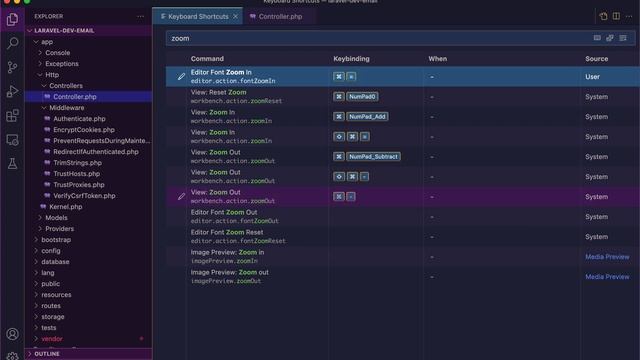Open PreventRequestsDuringMaintenance file
Screen dimensions: 640x360
(102, 141)
